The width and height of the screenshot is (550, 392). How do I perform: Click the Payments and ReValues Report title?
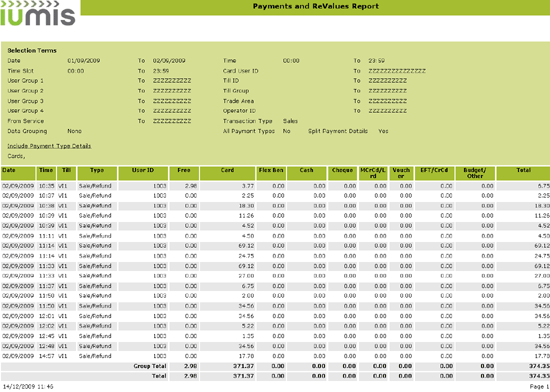[x=316, y=6]
